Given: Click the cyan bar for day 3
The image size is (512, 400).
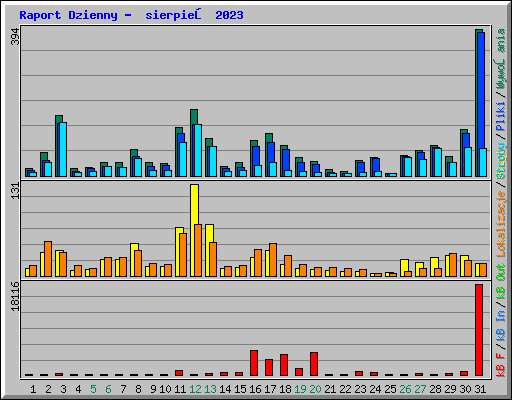Looking at the screenshot, I should point(63,149).
